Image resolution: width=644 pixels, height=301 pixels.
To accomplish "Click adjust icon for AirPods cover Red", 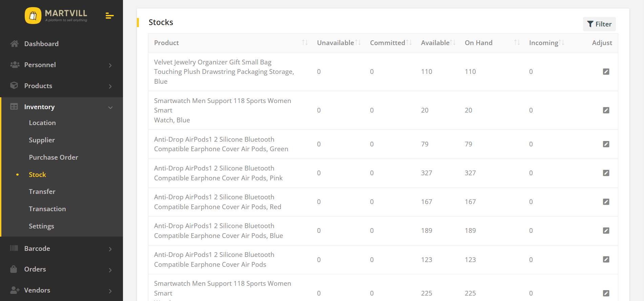I will click(x=606, y=202).
